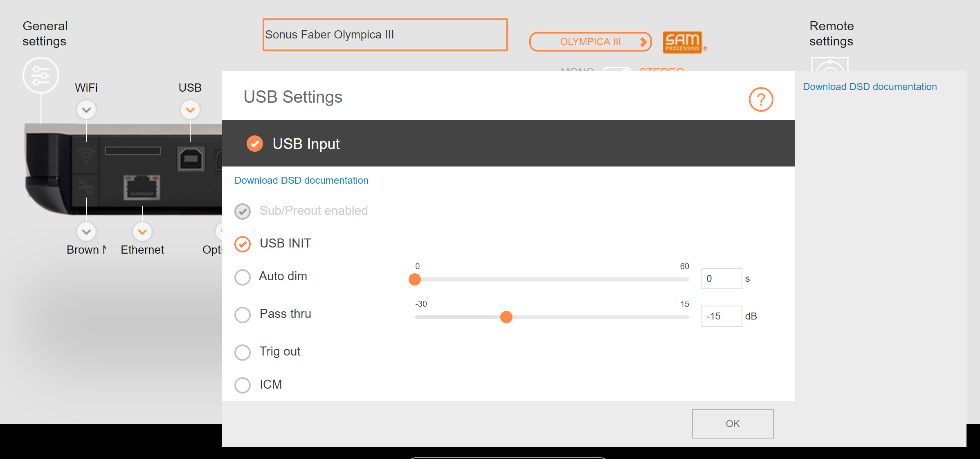Open the General settings sliders icon
Screen dimensions: 980x459
pos(40,75)
